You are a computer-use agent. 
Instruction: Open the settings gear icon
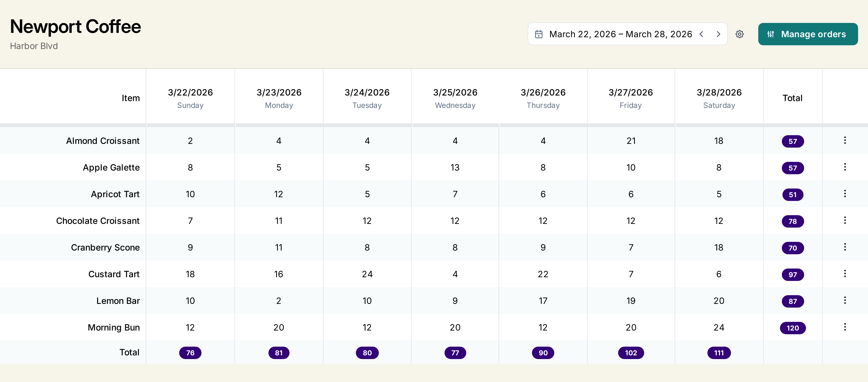pyautogui.click(x=739, y=34)
